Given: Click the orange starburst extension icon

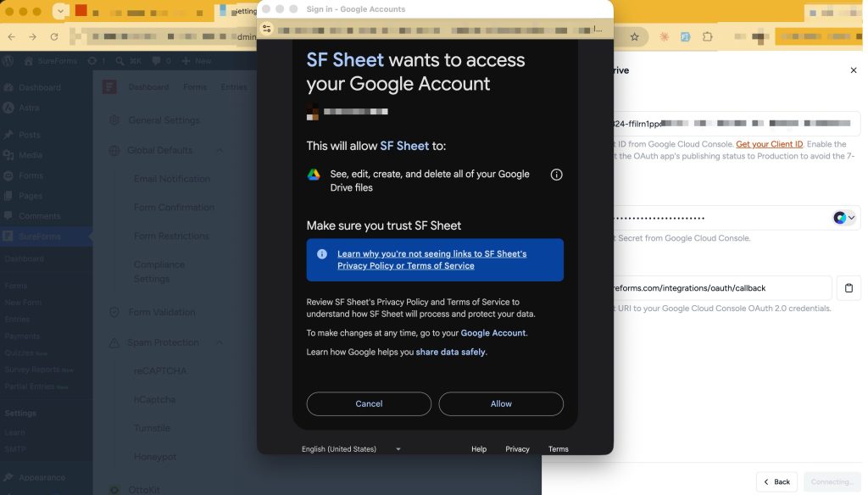Looking at the screenshot, I should tap(665, 36).
